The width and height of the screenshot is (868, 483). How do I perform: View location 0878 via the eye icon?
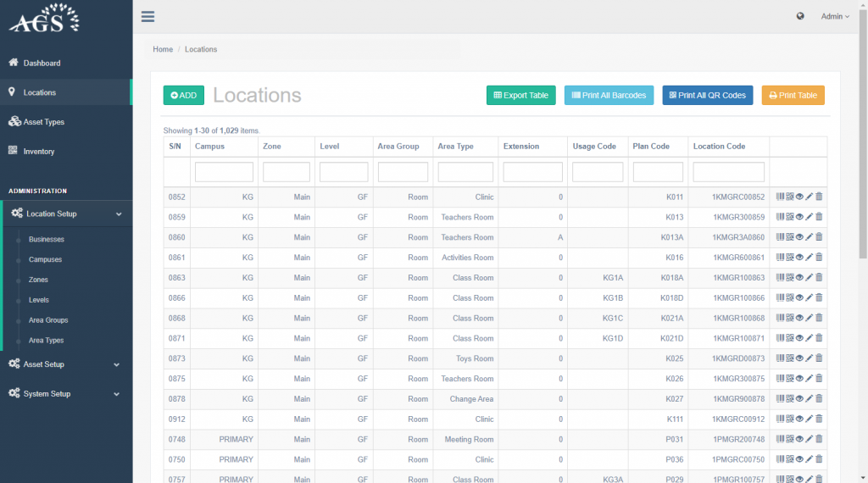pos(799,399)
